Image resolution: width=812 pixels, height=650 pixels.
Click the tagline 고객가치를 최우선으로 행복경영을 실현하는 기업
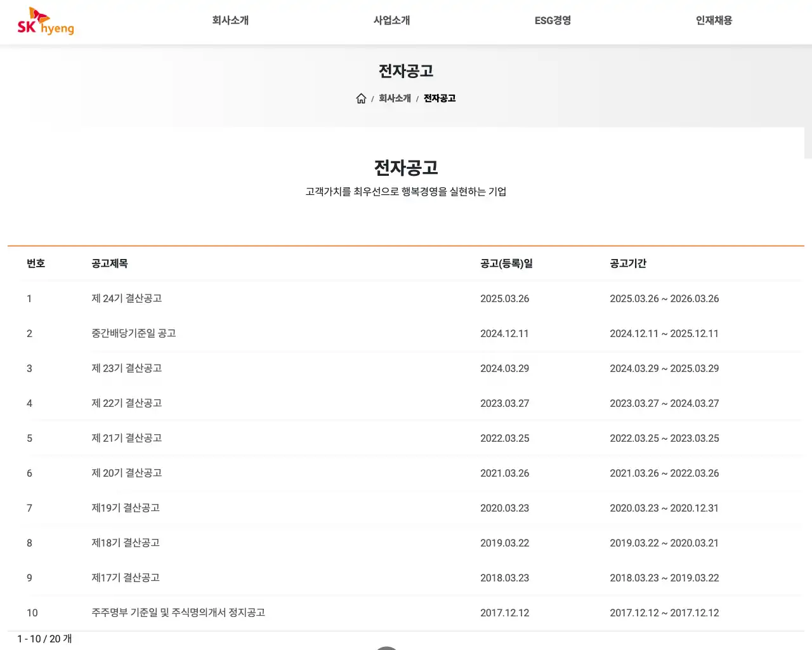pyautogui.click(x=406, y=192)
